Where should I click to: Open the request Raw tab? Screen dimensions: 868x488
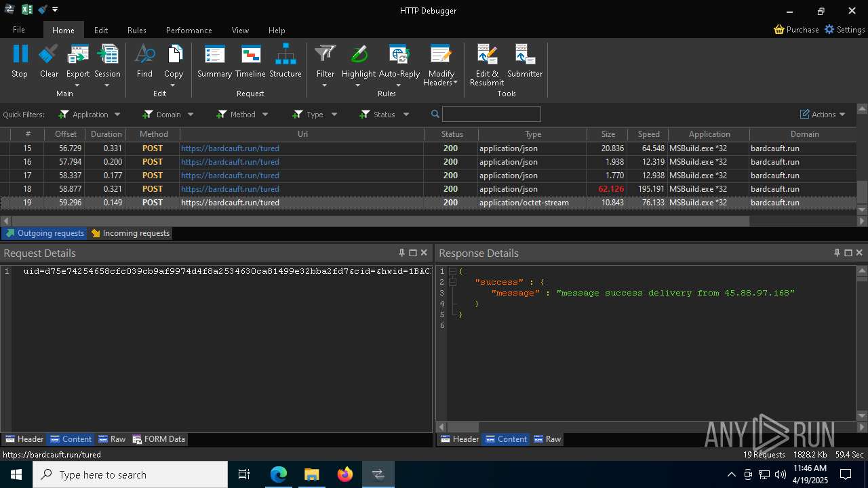(112, 439)
